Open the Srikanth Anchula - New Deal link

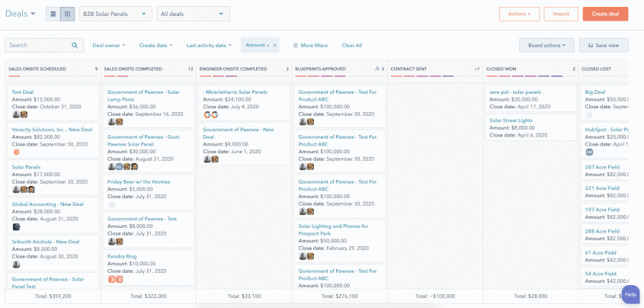[x=46, y=242]
